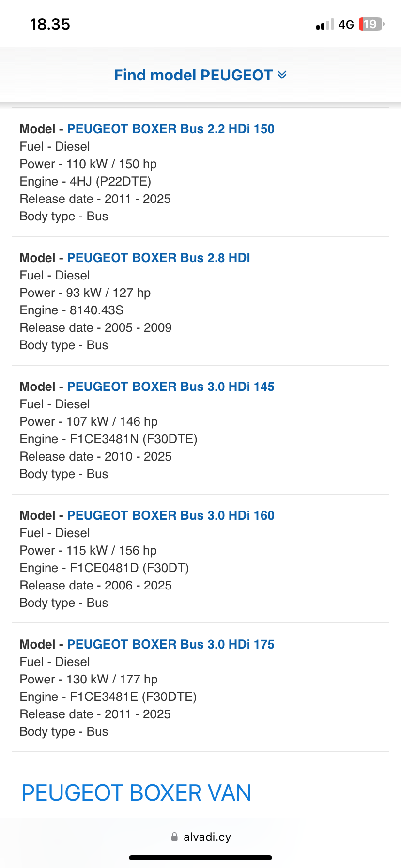Screen dimensions: 401x868
Task: Tap the lock icon beside alvadi.cy
Action: (174, 837)
